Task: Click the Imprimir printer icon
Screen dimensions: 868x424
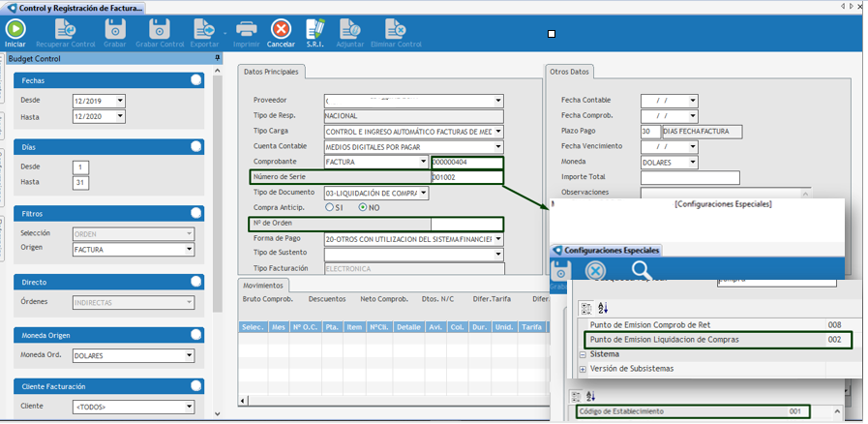Action: click(247, 29)
